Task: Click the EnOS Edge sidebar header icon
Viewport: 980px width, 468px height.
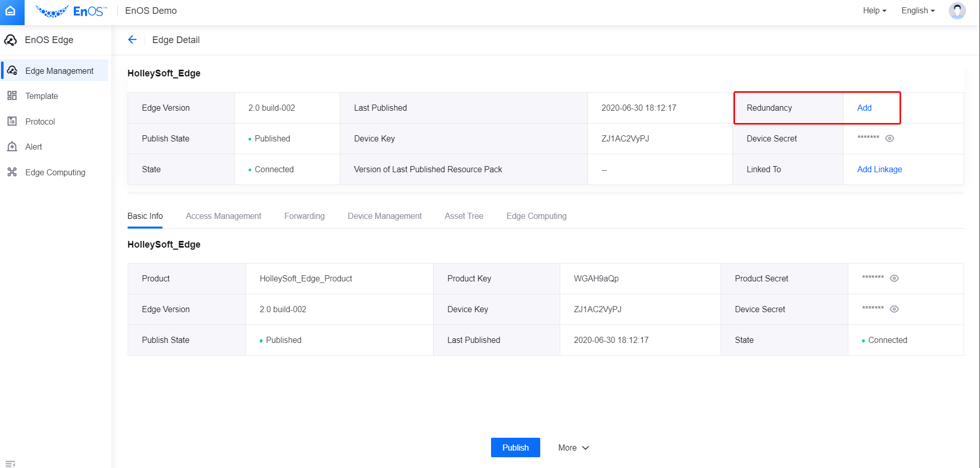Action: 11,40
